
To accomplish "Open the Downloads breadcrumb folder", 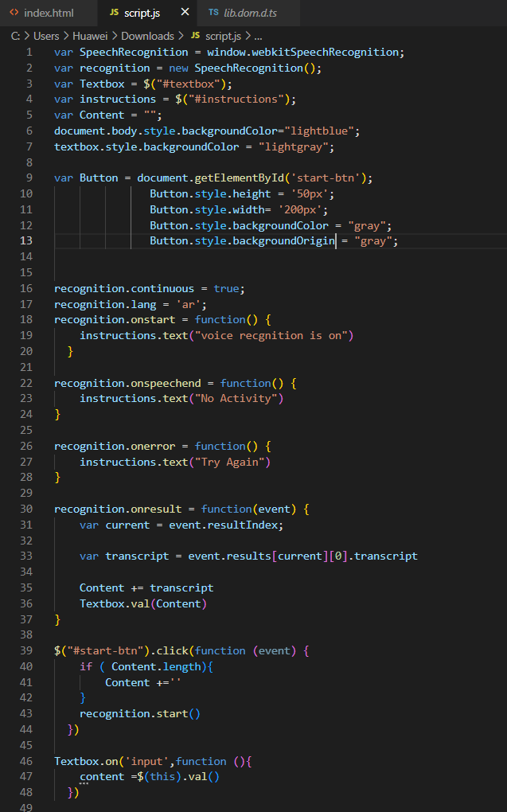I will point(147,36).
